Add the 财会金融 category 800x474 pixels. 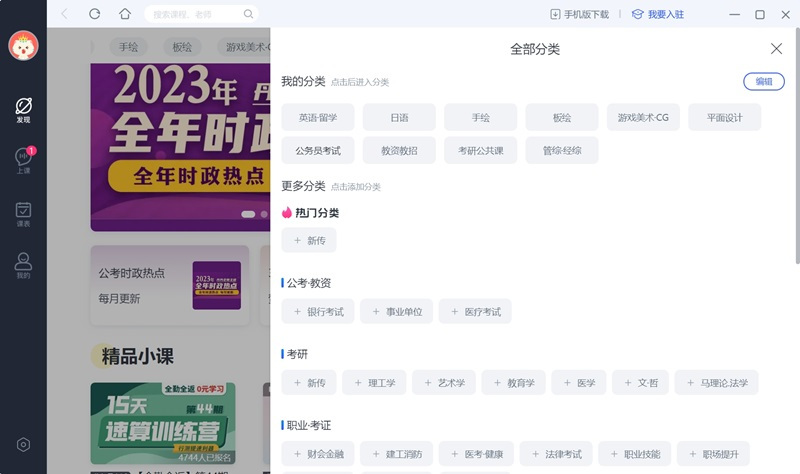318,454
